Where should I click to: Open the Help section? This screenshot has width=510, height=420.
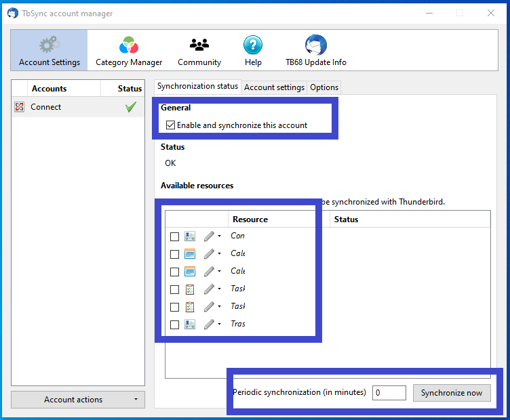click(x=253, y=50)
